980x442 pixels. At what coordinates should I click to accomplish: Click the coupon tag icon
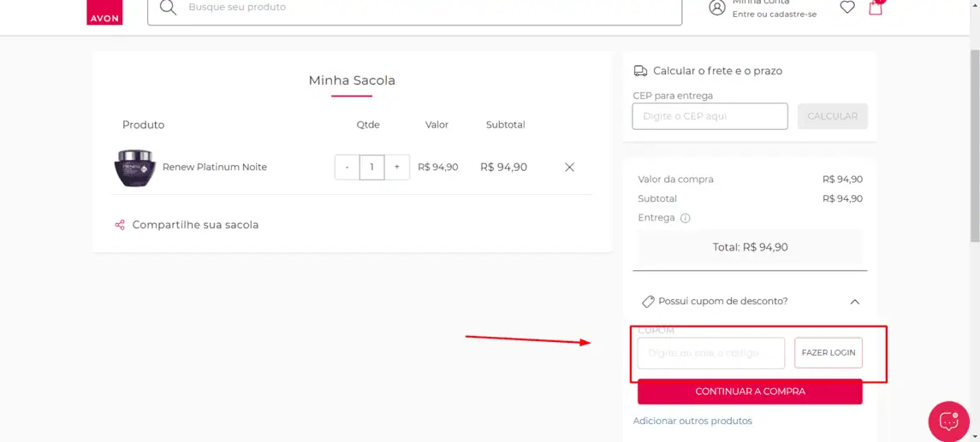click(x=648, y=302)
